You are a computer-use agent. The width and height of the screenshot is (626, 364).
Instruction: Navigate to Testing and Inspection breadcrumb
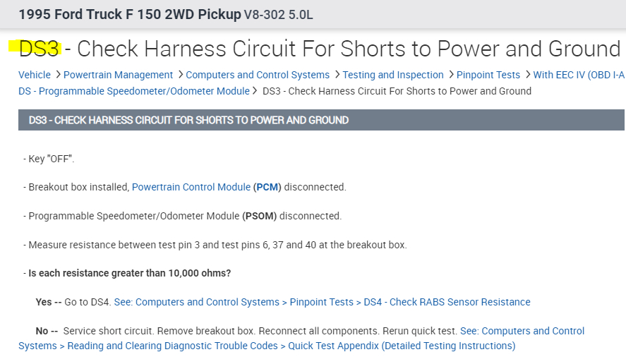393,75
